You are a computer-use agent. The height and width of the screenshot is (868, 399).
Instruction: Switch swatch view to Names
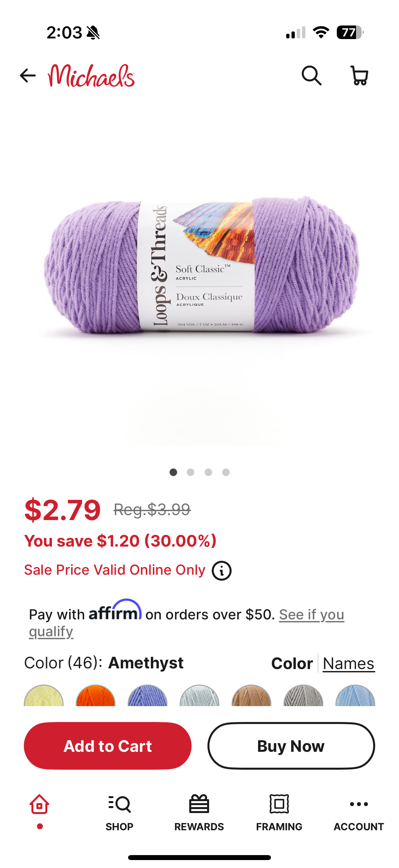pyautogui.click(x=348, y=663)
